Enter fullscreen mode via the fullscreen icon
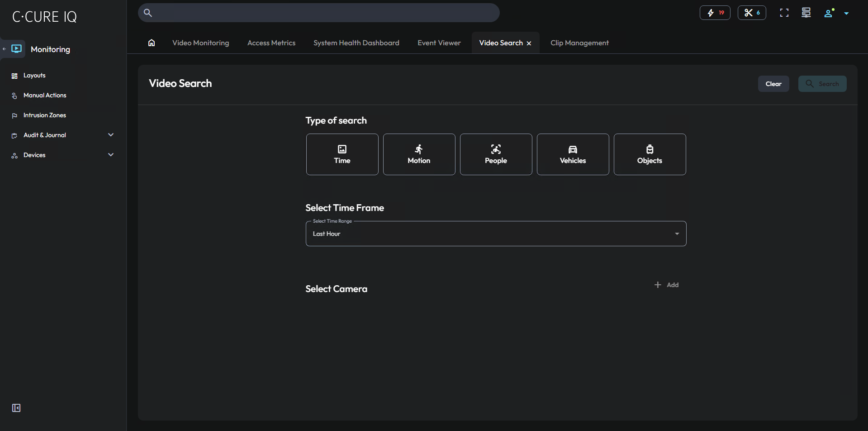868x431 pixels. (784, 12)
